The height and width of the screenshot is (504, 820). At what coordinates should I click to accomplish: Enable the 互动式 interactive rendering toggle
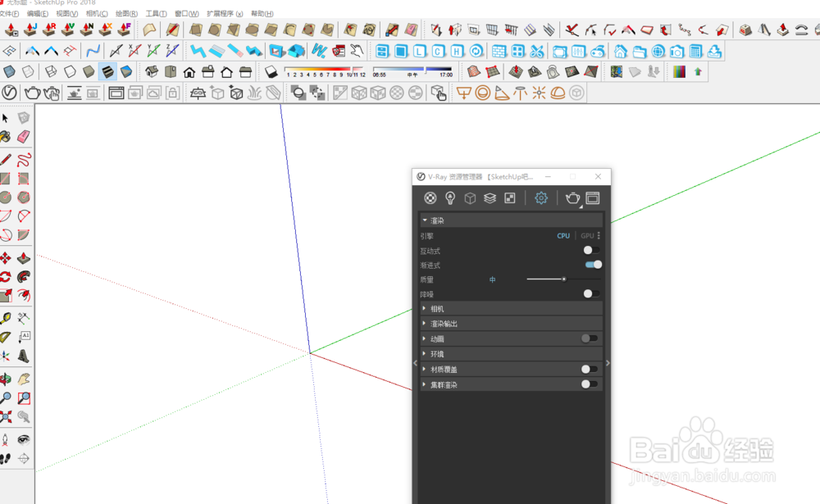pyautogui.click(x=592, y=250)
